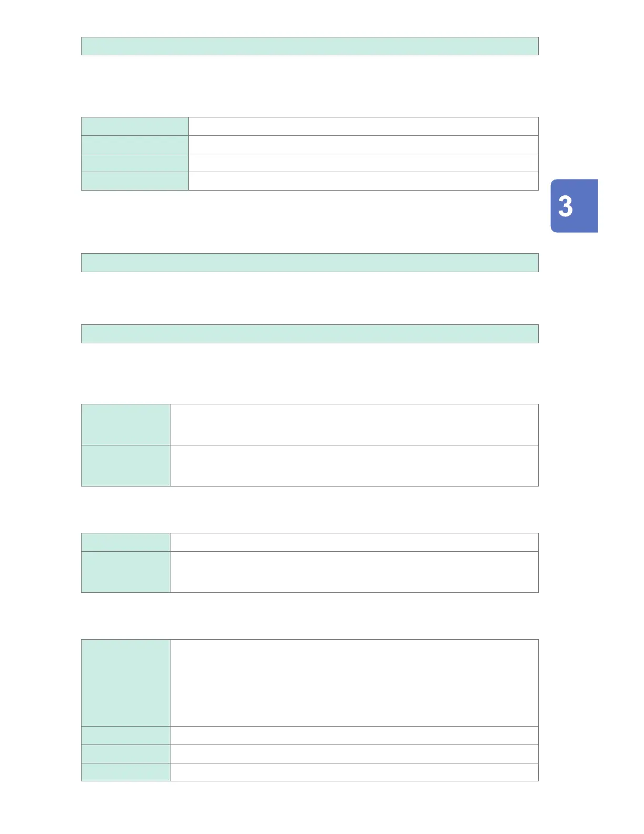Click upper green label cell of two-tall-row table
Screen dimensions: 644x834
pos(126,424)
